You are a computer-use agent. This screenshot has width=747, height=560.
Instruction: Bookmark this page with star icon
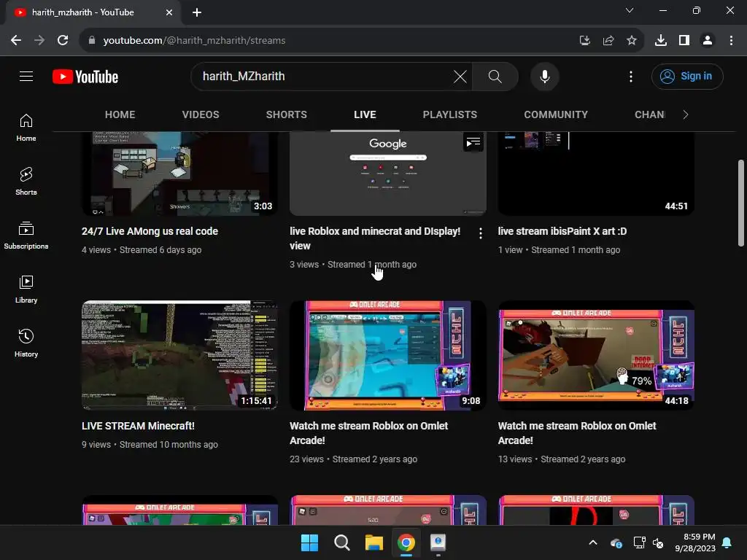[x=632, y=41]
